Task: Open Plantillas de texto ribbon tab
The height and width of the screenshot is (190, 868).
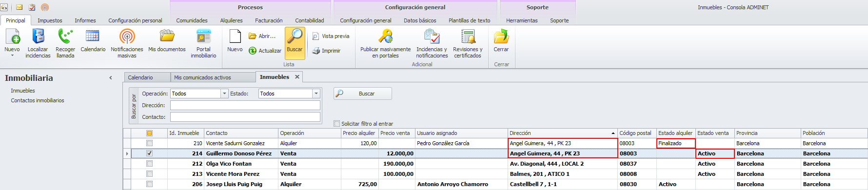Action: 469,20
